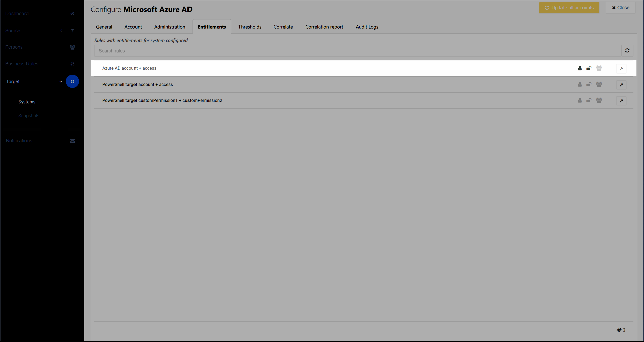This screenshot has width=644, height=342.
Task: Click group icon on customPermission1 row
Action: [599, 101]
